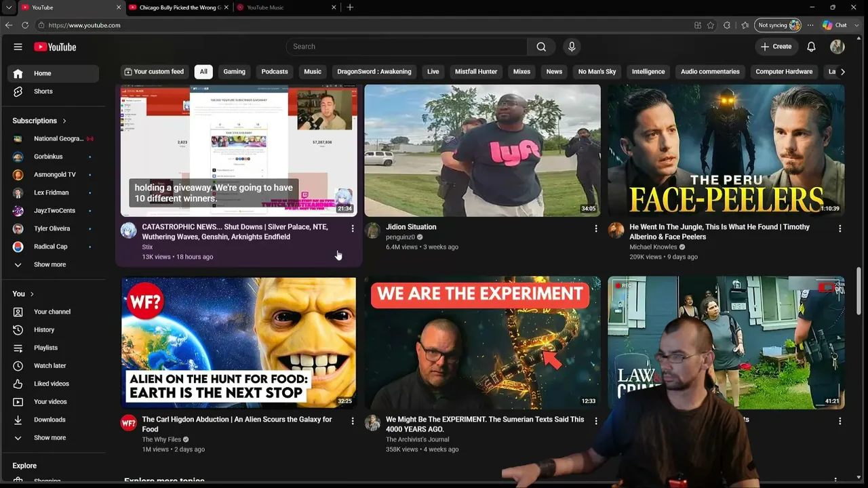Open the Asmongold TV subscription

click(x=53, y=175)
